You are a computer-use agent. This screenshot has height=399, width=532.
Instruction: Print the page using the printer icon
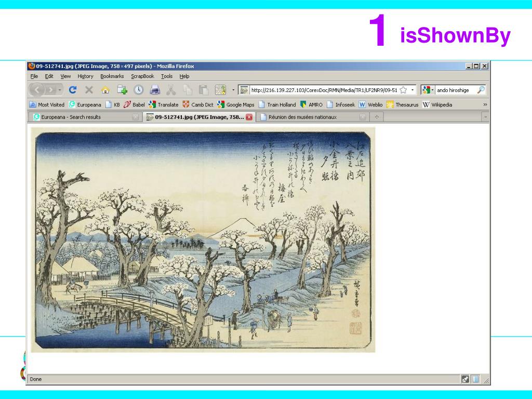coord(155,90)
